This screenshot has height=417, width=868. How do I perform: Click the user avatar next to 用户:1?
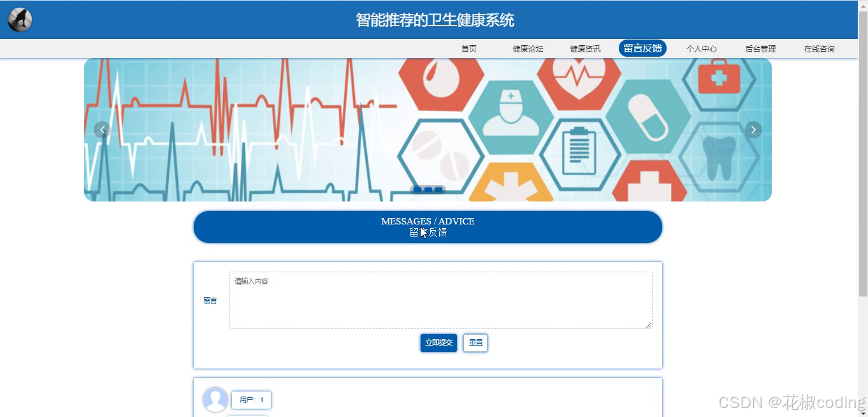pos(215,400)
